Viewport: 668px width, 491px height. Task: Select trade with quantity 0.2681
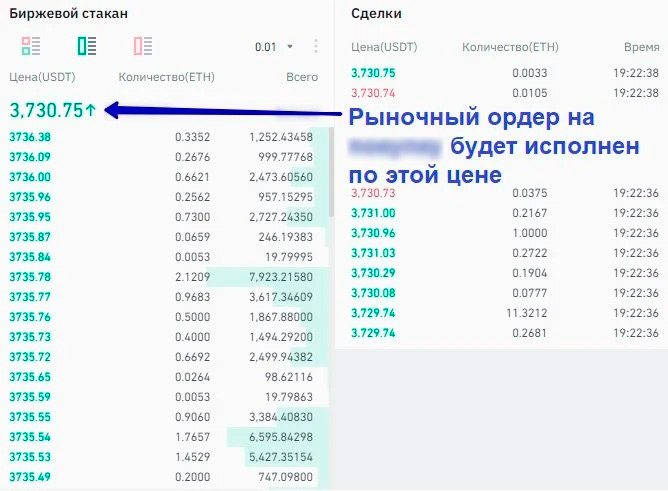(505, 333)
